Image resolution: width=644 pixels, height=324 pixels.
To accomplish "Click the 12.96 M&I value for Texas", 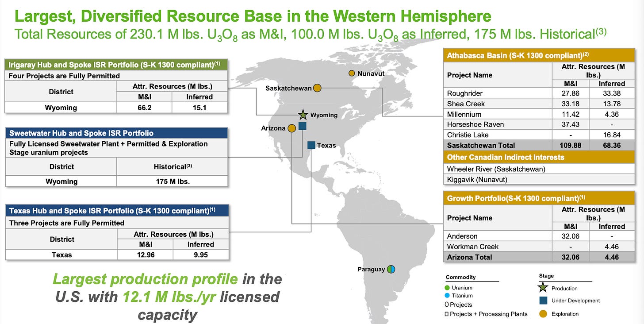I will 144,255.
